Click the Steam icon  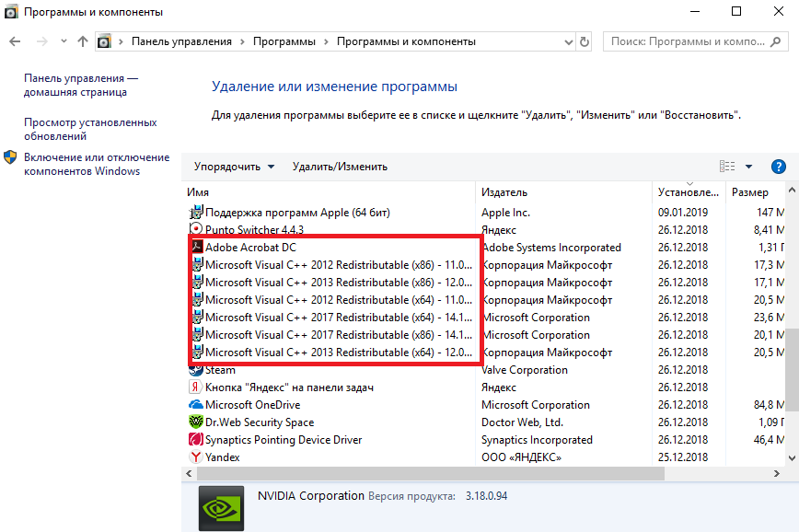click(x=196, y=370)
